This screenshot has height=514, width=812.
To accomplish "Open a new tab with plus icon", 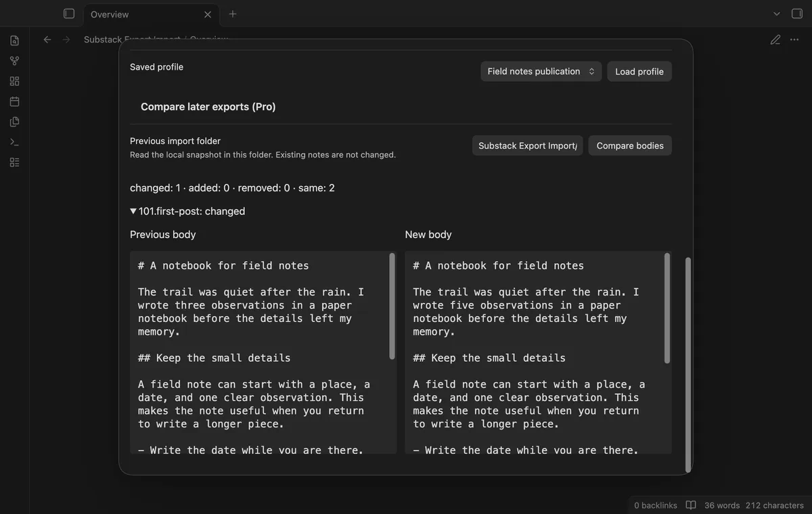I will pyautogui.click(x=233, y=14).
